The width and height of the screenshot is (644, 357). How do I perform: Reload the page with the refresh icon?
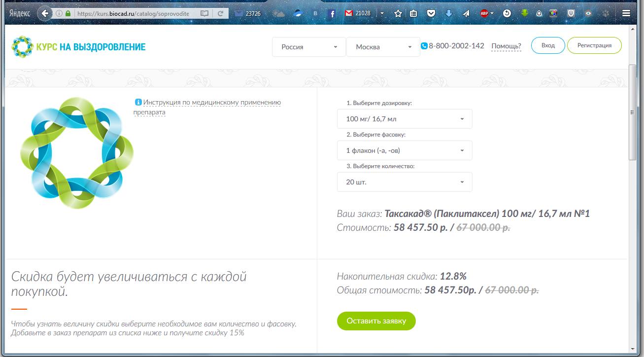coord(220,14)
